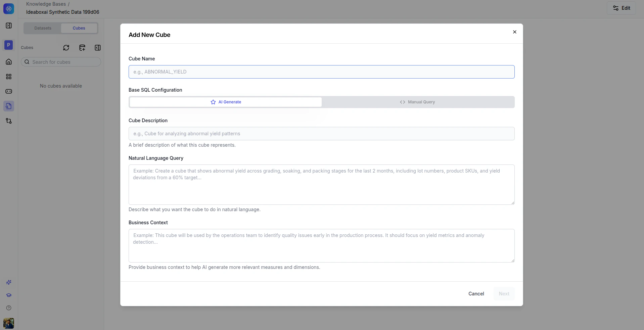Screen dimensions: 644x330
Task: Click the add cube database icon
Action: click(x=82, y=48)
